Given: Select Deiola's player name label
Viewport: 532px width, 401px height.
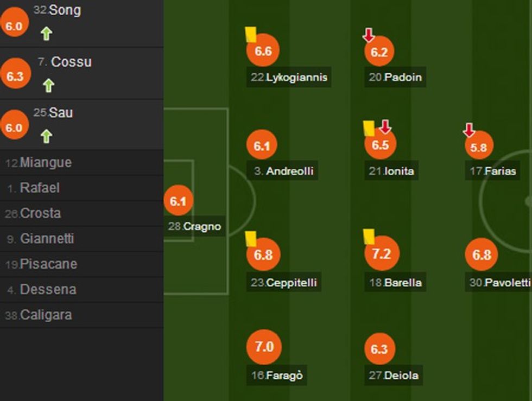Looking at the screenshot, I should (x=394, y=375).
